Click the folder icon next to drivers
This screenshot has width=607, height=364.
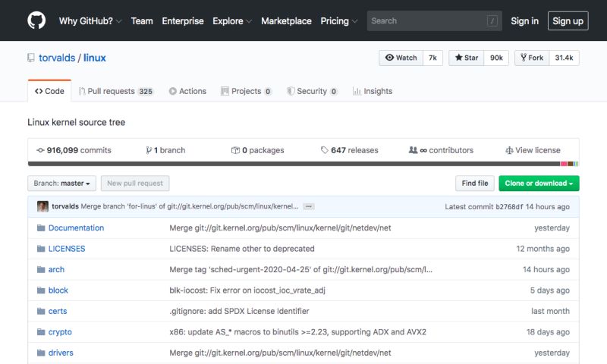point(41,353)
